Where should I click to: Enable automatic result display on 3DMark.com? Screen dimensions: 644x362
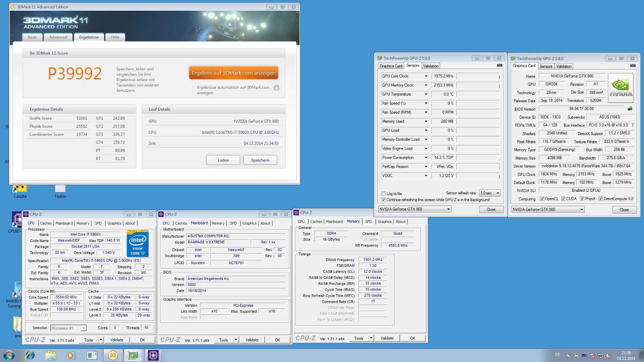[x=276, y=87]
